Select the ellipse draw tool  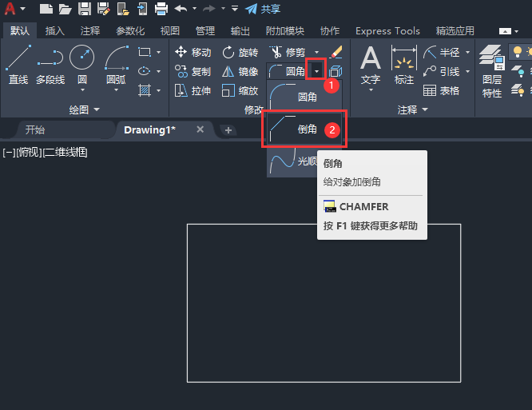click(145, 71)
